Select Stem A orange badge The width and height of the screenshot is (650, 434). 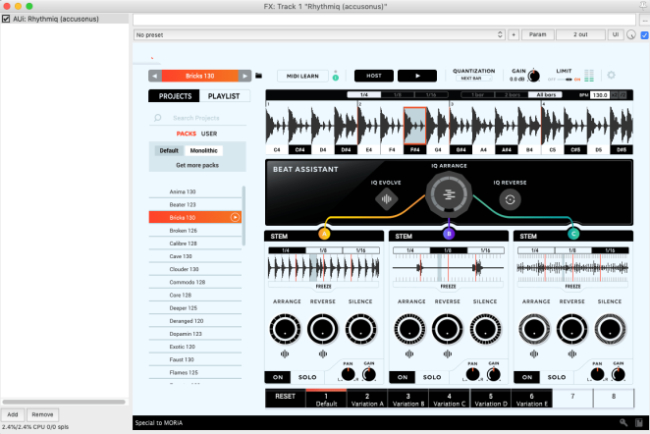click(324, 234)
